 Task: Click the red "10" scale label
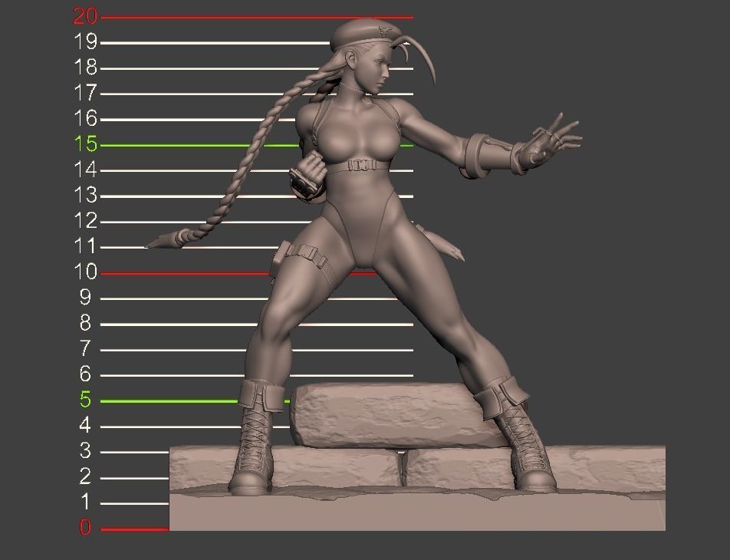click(86, 272)
